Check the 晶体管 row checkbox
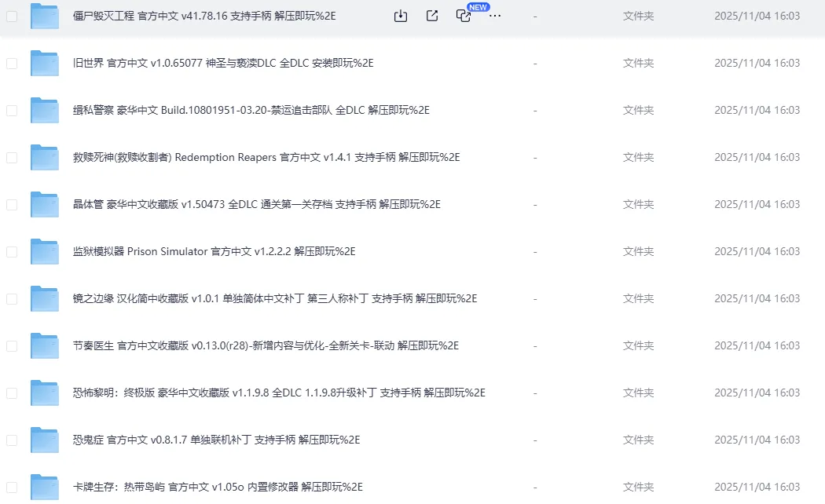 (x=12, y=204)
